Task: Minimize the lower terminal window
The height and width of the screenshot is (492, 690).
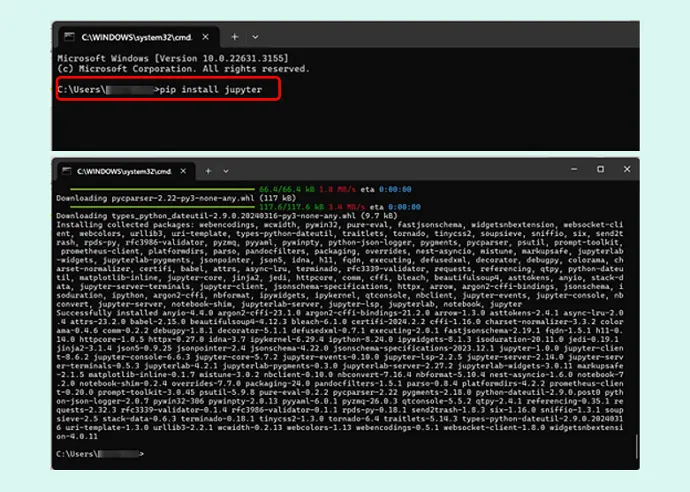Action: 574,169
